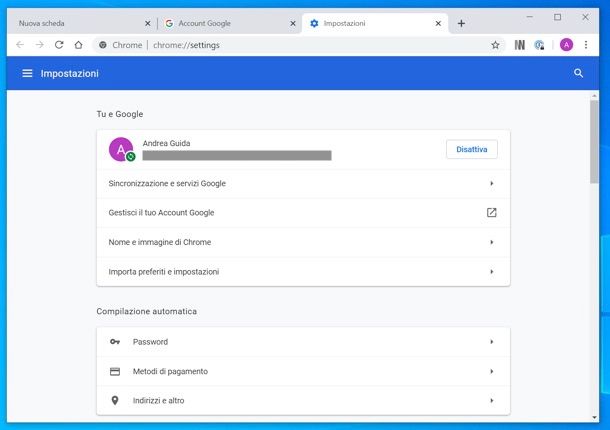Expand the Metodi di pagamento arrow
This screenshot has width=610, height=430.
[492, 371]
